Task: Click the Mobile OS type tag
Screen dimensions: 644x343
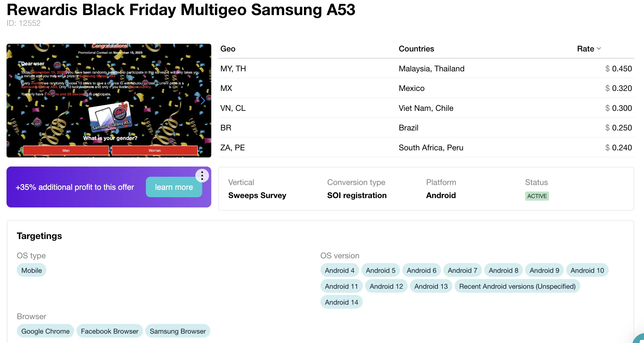Action: 32,270
